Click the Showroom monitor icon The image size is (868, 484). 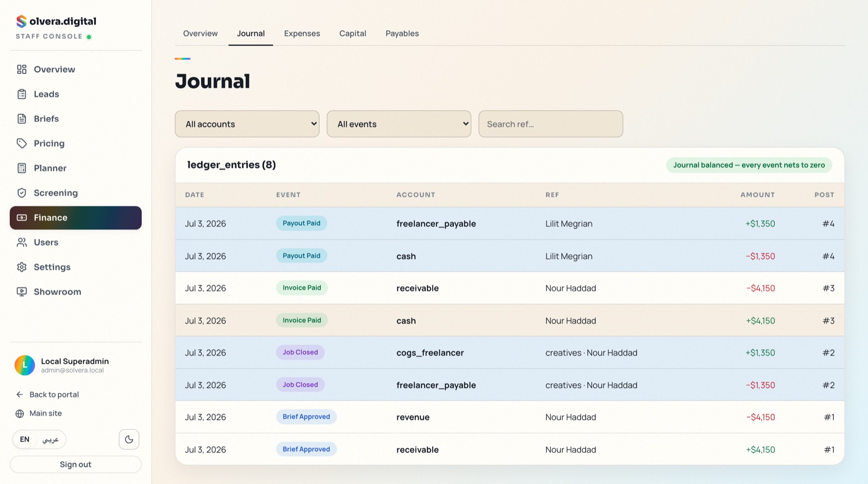click(x=22, y=291)
